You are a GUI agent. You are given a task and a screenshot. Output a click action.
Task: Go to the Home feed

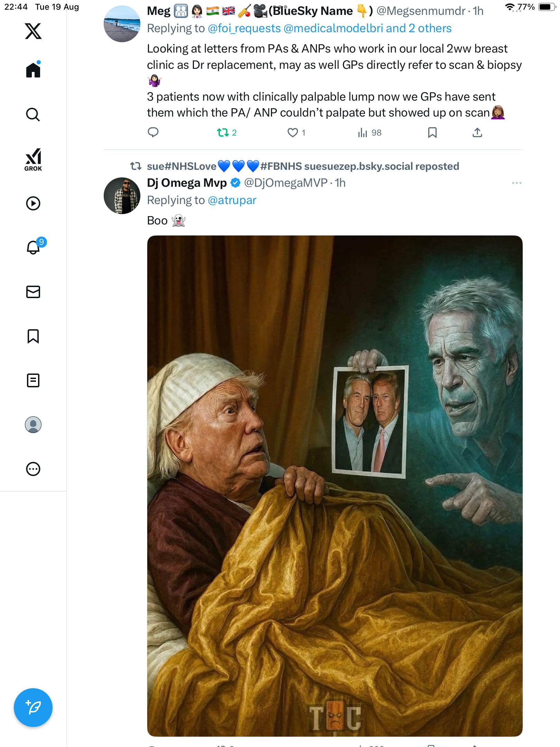(x=33, y=70)
